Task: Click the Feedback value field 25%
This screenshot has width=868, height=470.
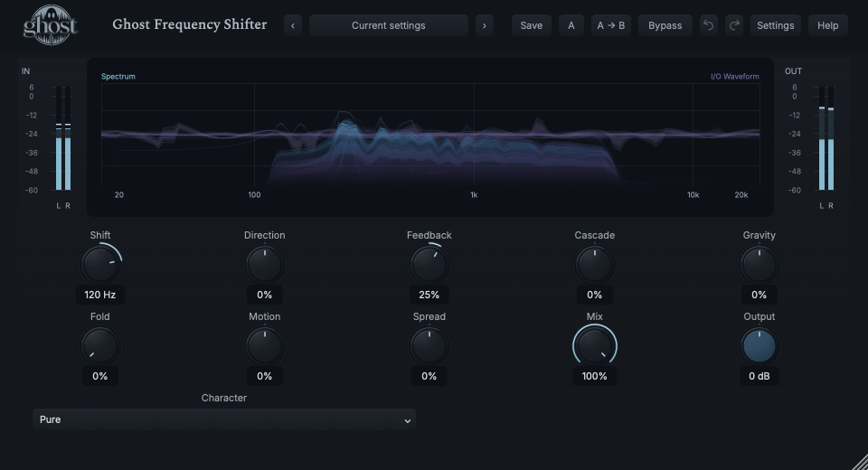Action: [429, 295]
